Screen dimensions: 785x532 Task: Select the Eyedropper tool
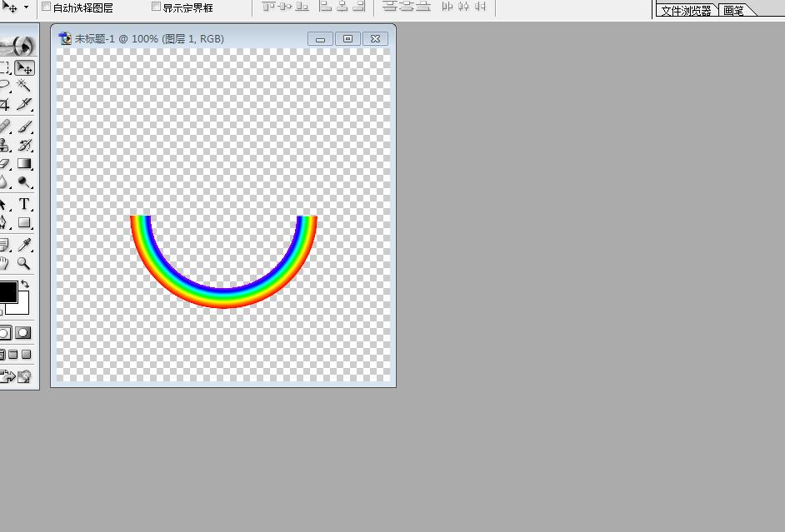[24, 245]
